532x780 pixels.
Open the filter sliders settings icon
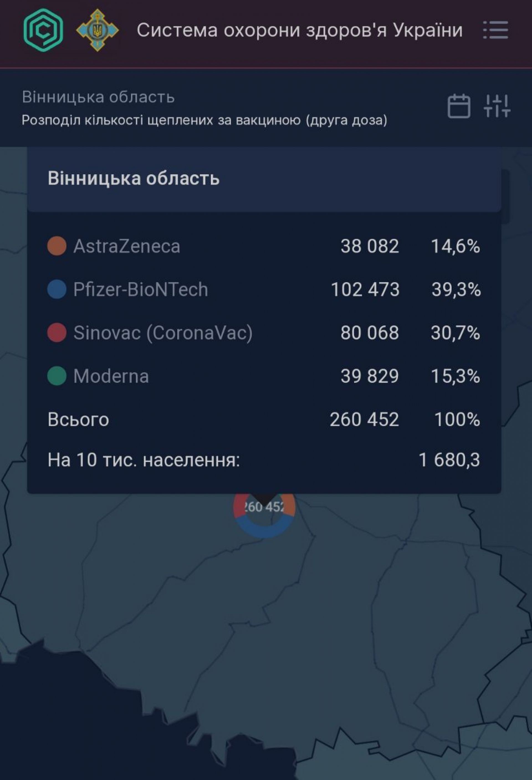point(497,106)
